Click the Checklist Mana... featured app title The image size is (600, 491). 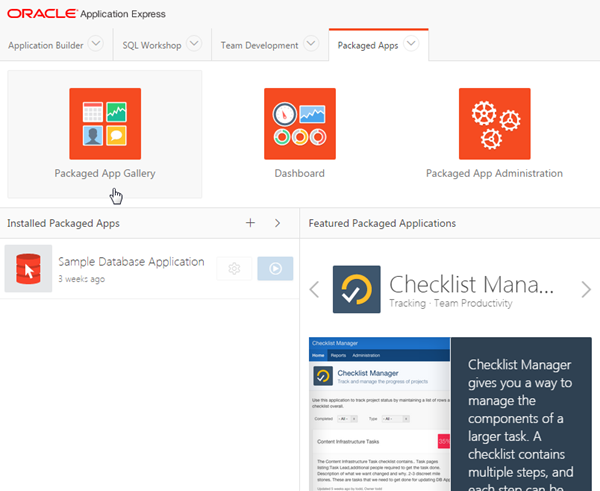point(471,284)
